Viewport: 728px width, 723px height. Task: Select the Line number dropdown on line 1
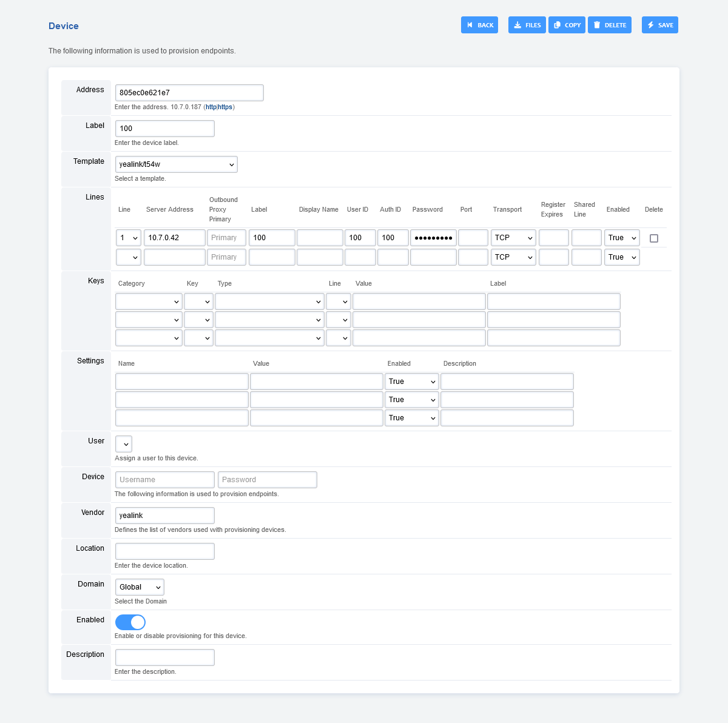tap(129, 238)
